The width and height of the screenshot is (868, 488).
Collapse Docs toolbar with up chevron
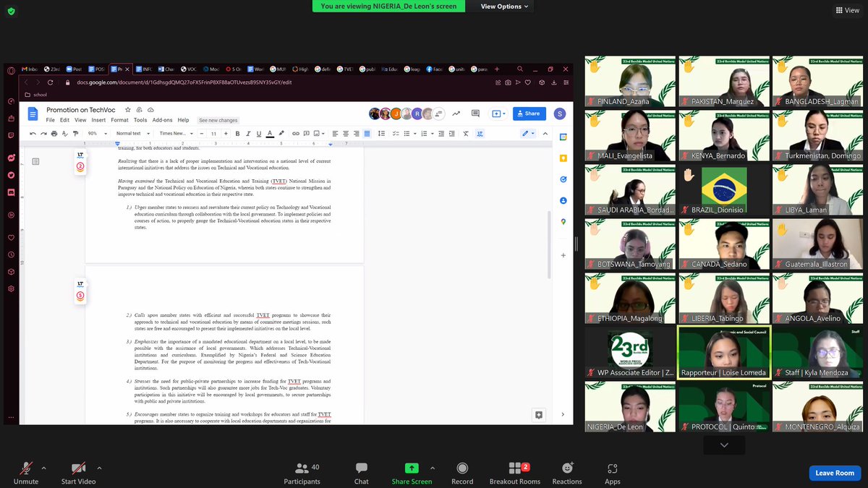coord(545,133)
